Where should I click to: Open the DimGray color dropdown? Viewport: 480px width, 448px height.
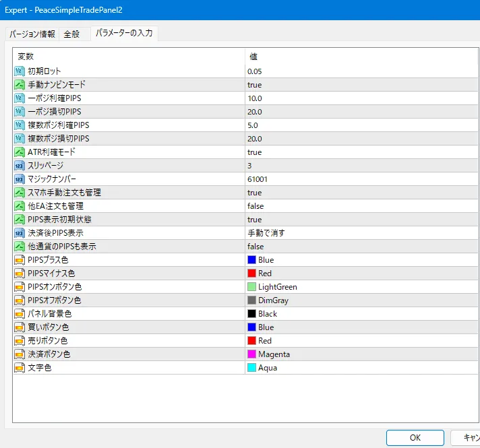(361, 300)
